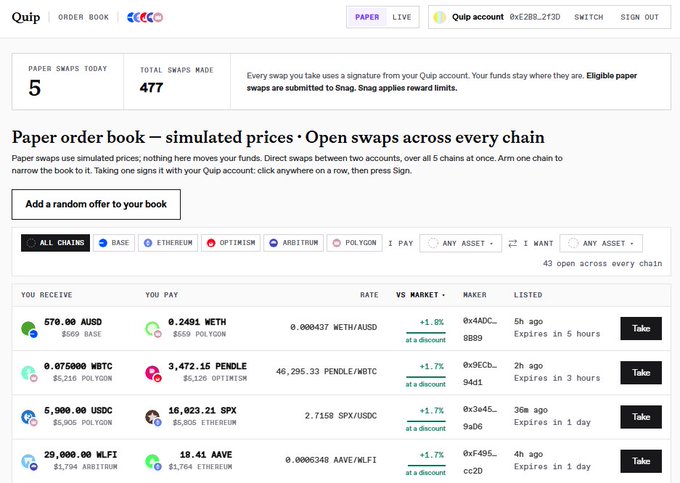This screenshot has width=680, height=483.
Task: Click the paper swaps today count 5
Action: [x=35, y=88]
